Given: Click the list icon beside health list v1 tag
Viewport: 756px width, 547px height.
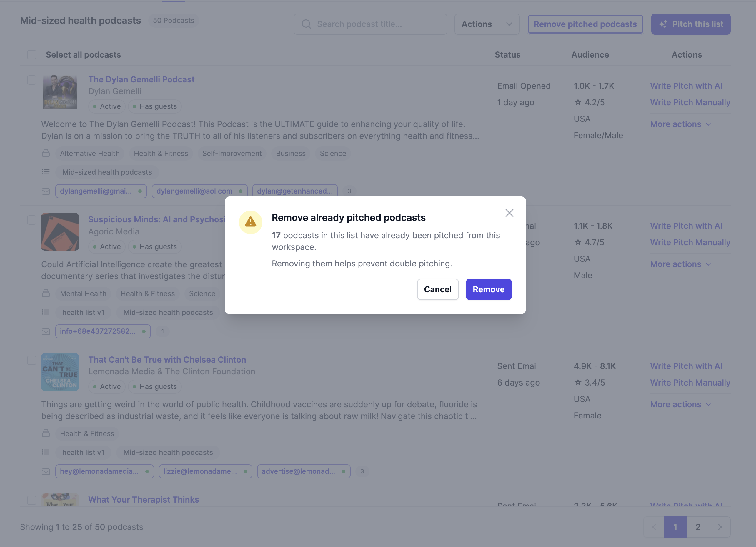Looking at the screenshot, I should click(46, 312).
